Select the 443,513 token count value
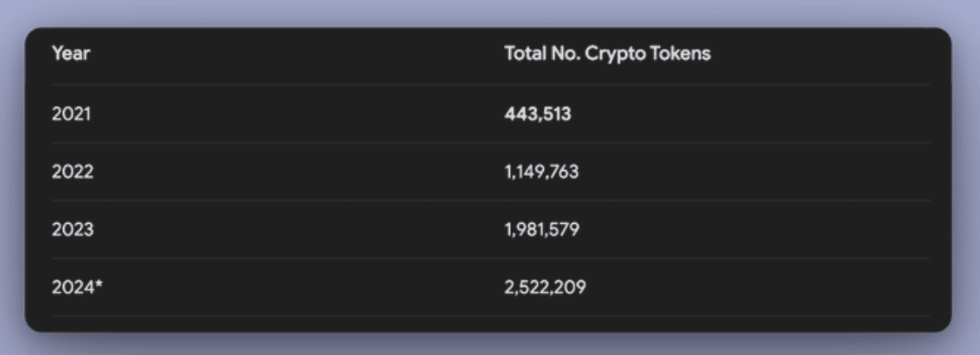The width and height of the screenshot is (980, 355). pos(537,114)
